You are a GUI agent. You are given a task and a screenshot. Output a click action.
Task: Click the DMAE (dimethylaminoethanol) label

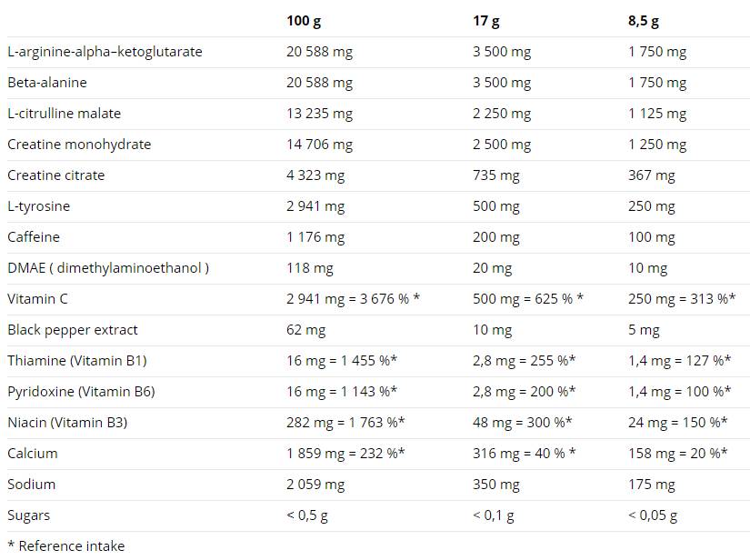(108, 268)
